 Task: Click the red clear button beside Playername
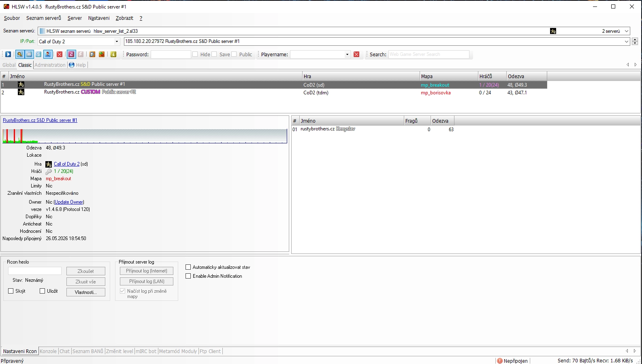click(356, 54)
